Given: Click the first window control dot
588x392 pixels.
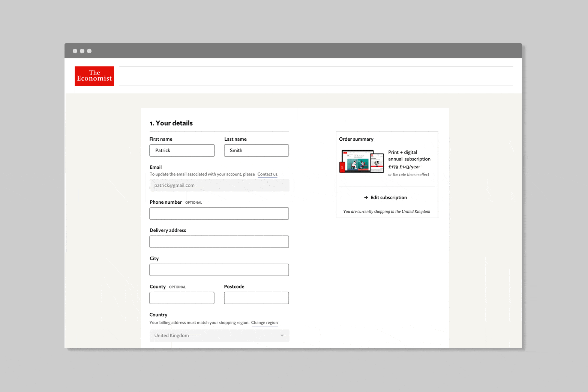Looking at the screenshot, I should click(75, 51).
